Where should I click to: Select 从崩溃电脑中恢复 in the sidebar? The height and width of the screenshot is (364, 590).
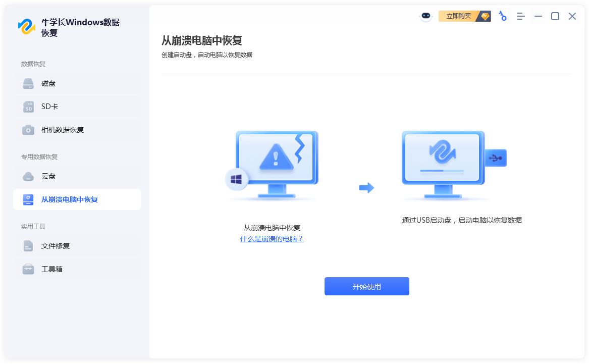coord(69,199)
